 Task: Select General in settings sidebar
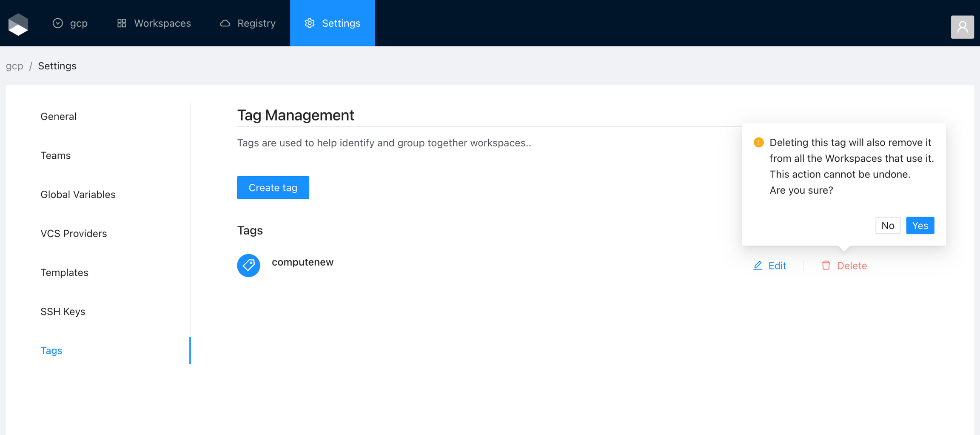[59, 117]
